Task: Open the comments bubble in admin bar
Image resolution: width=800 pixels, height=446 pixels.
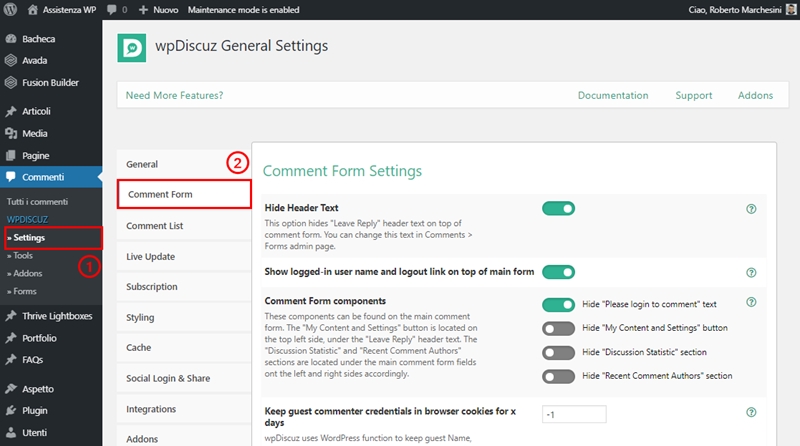Action: click(x=112, y=10)
